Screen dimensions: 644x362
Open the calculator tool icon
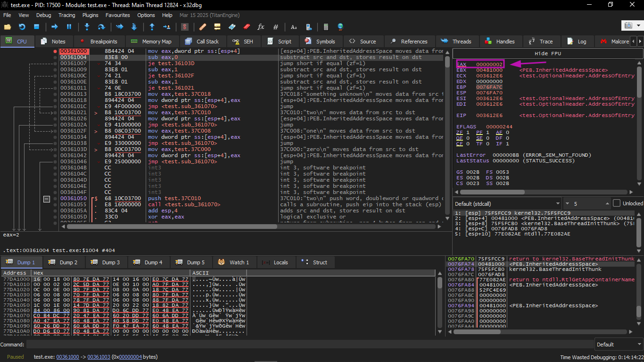tap(326, 27)
